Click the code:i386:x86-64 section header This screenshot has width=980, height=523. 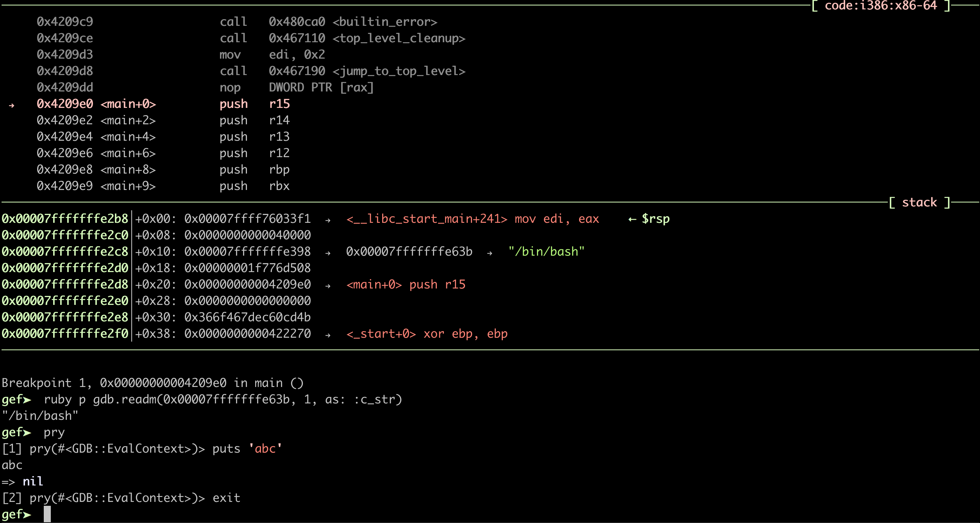tap(880, 6)
